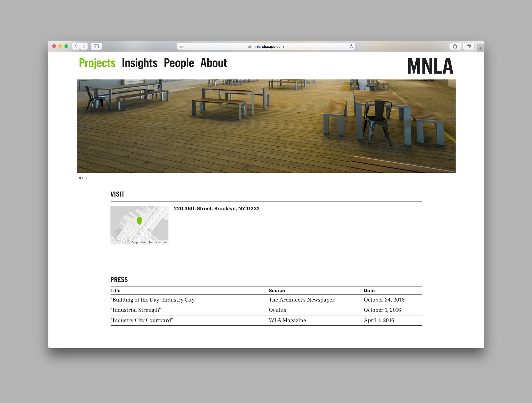The width and height of the screenshot is (532, 403).
Task: Open the "Industrial Strength" press article
Action: (x=135, y=310)
